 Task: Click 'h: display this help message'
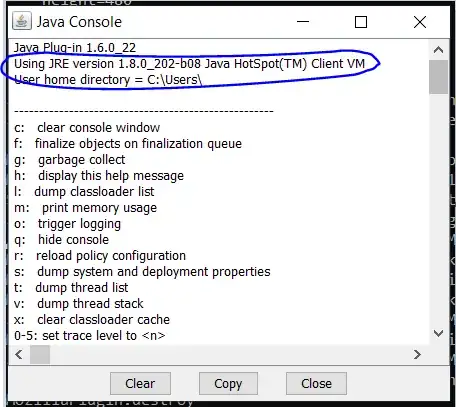coord(99,176)
